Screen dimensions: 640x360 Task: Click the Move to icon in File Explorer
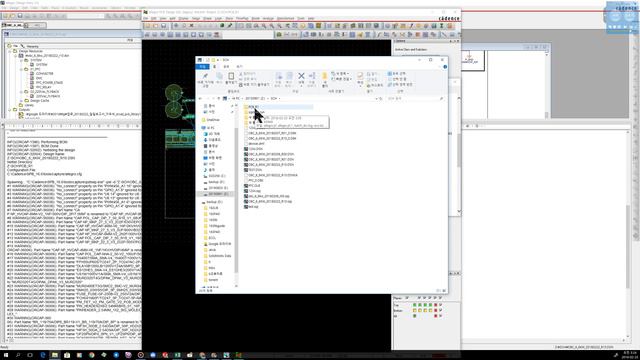click(279, 76)
